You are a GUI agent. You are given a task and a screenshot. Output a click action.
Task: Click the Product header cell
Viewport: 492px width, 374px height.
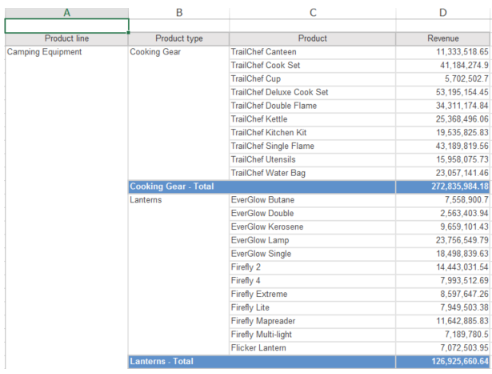tap(312, 39)
